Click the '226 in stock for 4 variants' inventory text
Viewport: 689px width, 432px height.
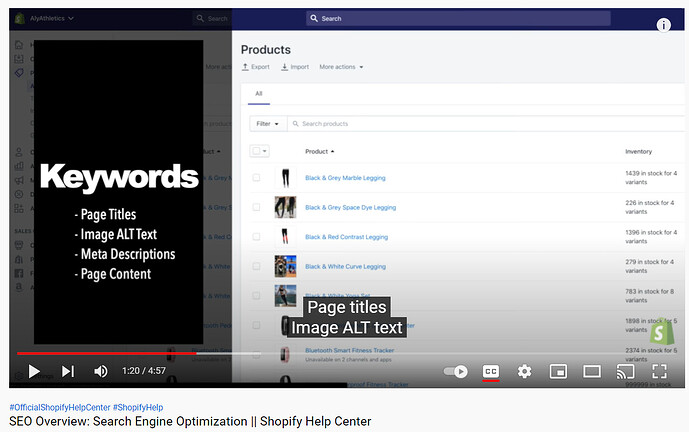tap(649, 207)
